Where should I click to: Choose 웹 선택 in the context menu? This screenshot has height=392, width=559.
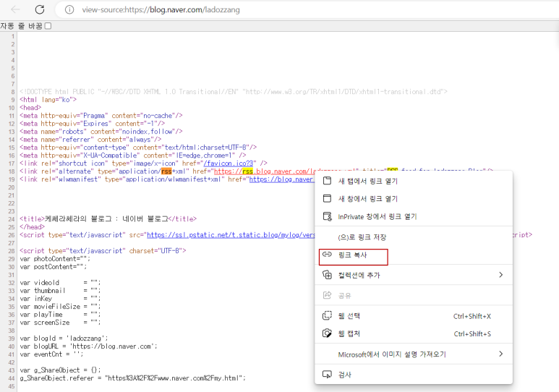414,316
